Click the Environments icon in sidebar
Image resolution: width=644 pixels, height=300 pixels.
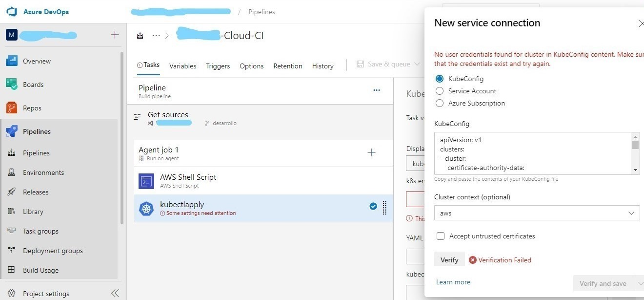pyautogui.click(x=12, y=172)
